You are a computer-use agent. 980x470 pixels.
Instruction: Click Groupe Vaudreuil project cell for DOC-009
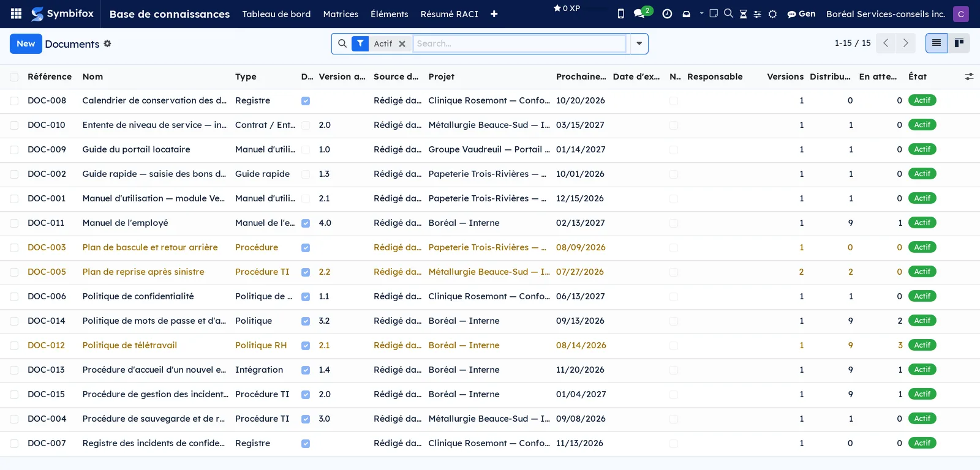click(x=489, y=149)
